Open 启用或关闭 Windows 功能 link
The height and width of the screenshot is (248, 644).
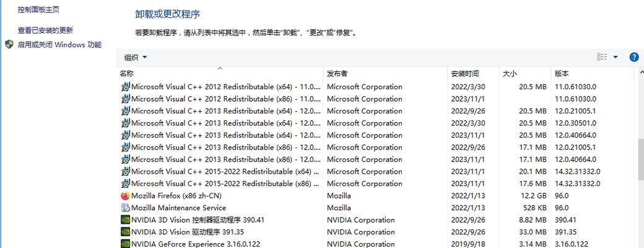59,45
